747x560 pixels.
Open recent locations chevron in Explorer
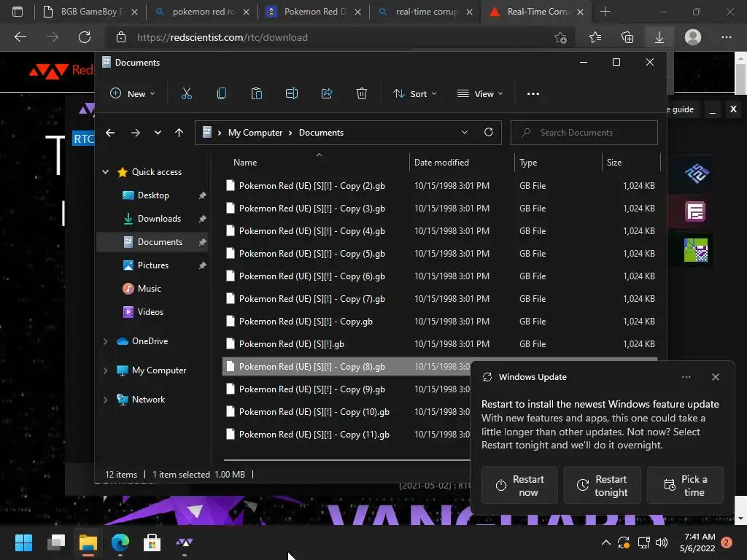point(158,133)
